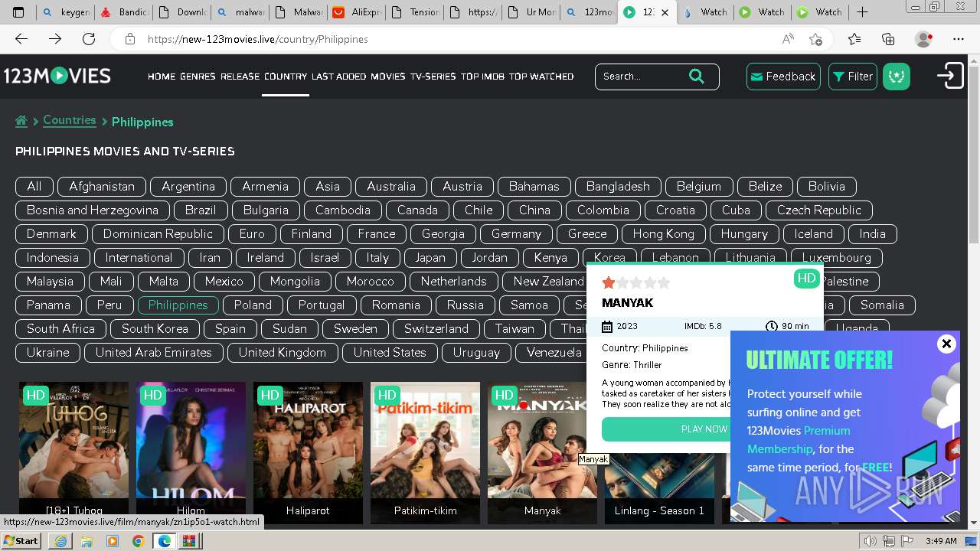Open browser Settings and more menu
980x551 pixels.
(x=959, y=39)
